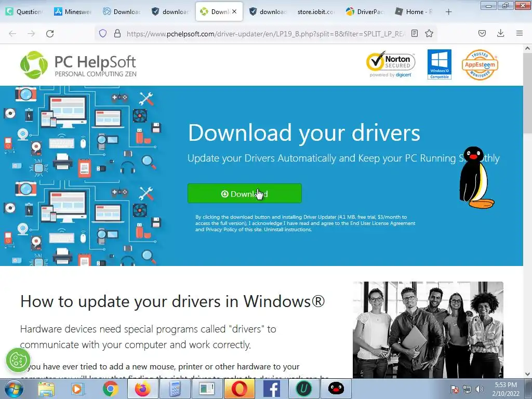Open Windows Explorer from the taskbar
The width and height of the screenshot is (532, 399).
[x=46, y=389]
